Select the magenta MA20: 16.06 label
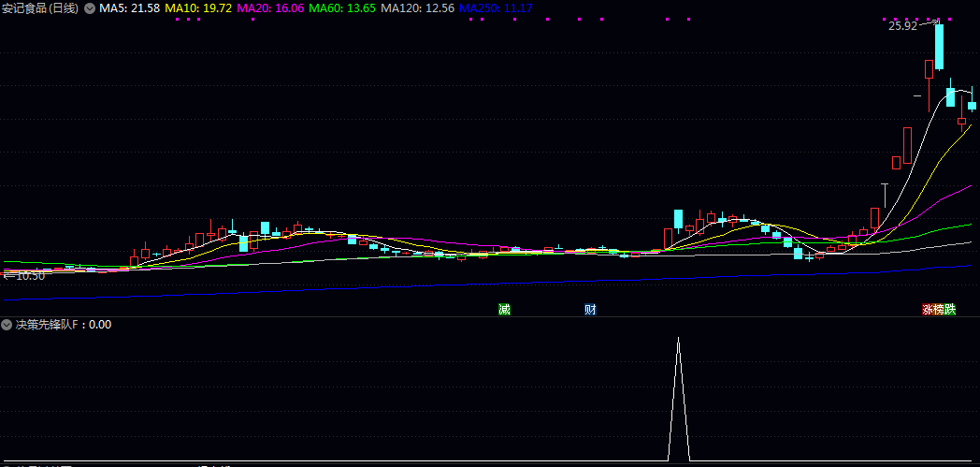 tap(271, 8)
